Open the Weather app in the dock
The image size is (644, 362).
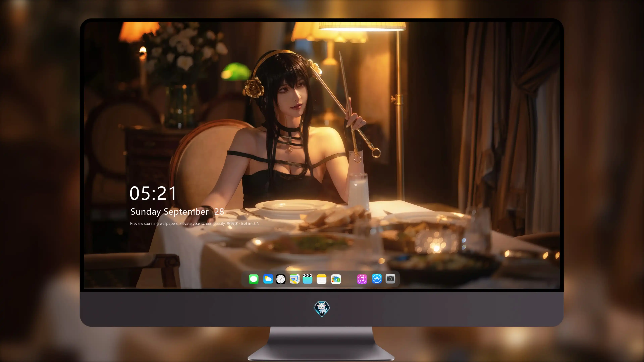(x=268, y=279)
